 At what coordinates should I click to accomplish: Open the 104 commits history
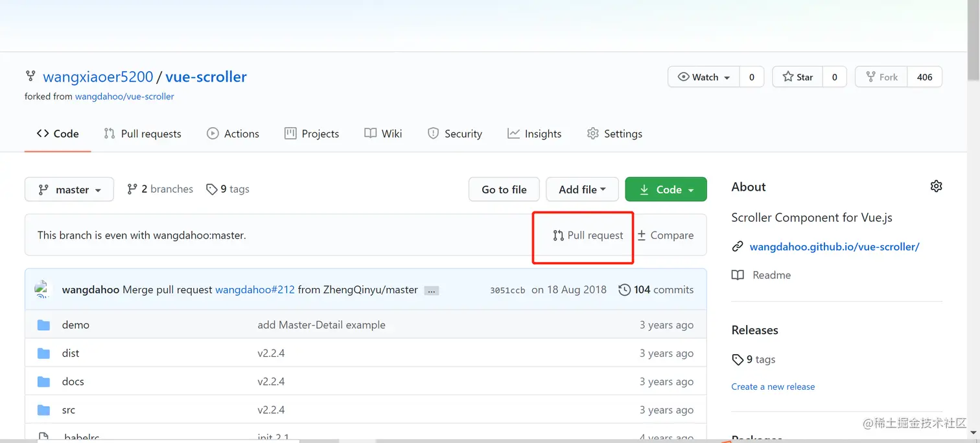coord(656,290)
